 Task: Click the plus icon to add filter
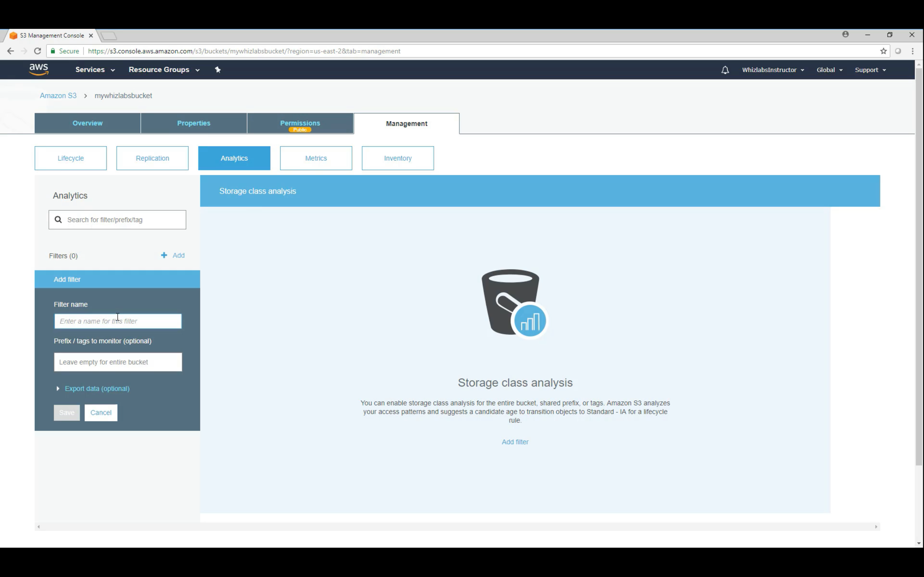tap(164, 255)
